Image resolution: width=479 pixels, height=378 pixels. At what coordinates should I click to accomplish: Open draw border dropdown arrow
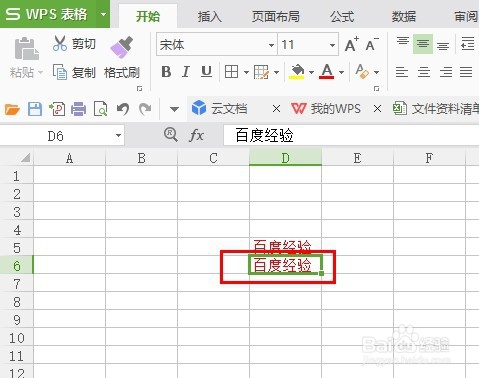coord(276,72)
